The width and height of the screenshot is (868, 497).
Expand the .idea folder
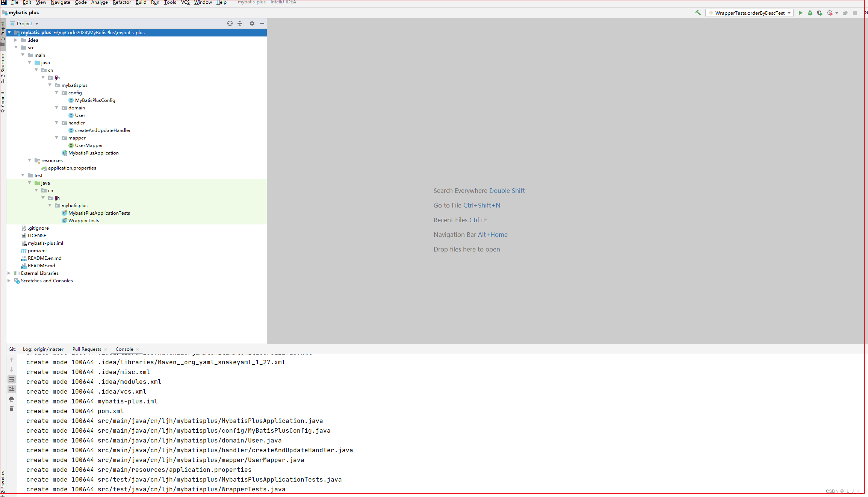click(16, 40)
